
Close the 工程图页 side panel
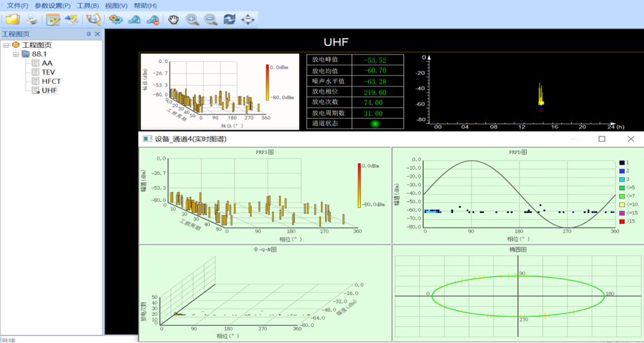[x=97, y=34]
